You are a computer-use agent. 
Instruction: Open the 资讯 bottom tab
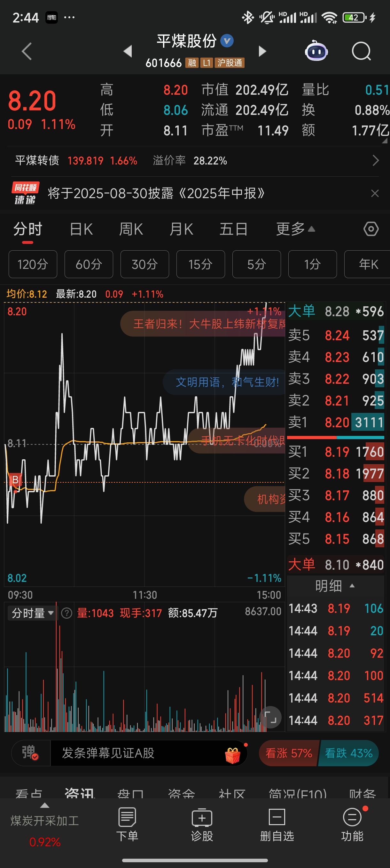pos(80,793)
